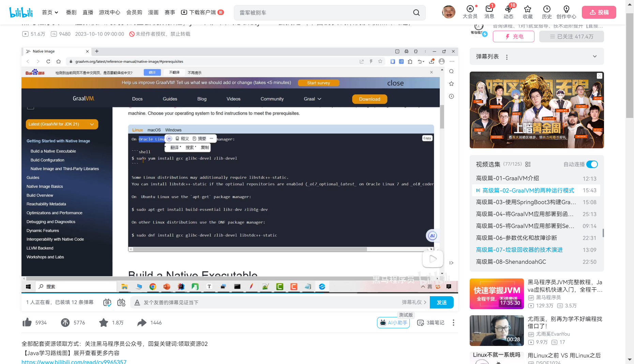
Task: Click the 充电 power-up button
Action: pyautogui.click(x=513, y=36)
